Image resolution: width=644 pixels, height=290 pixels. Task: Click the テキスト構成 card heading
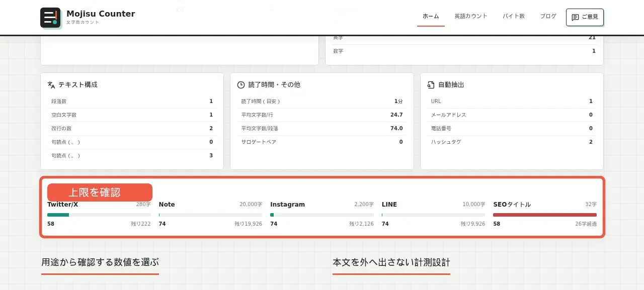pos(78,85)
